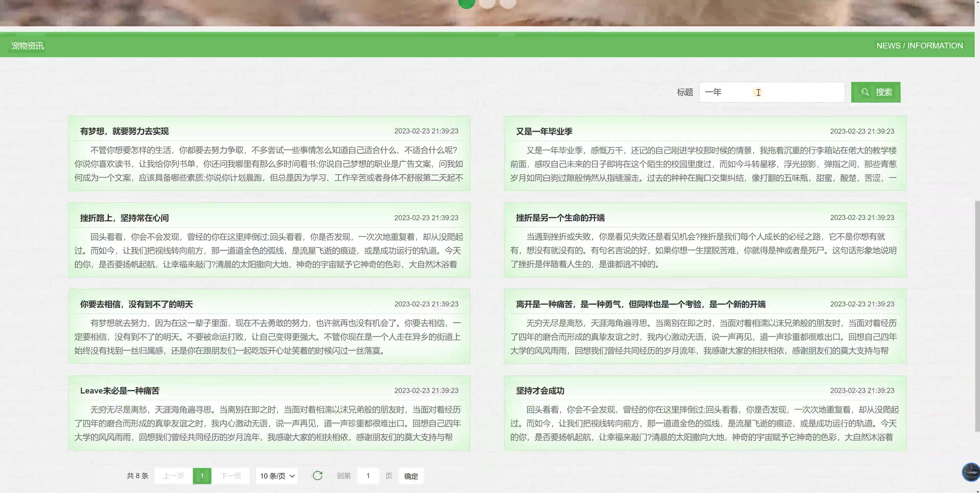Screen dimensions: 980x493
Task: Select page number 1 in pagination
Action: [202, 476]
